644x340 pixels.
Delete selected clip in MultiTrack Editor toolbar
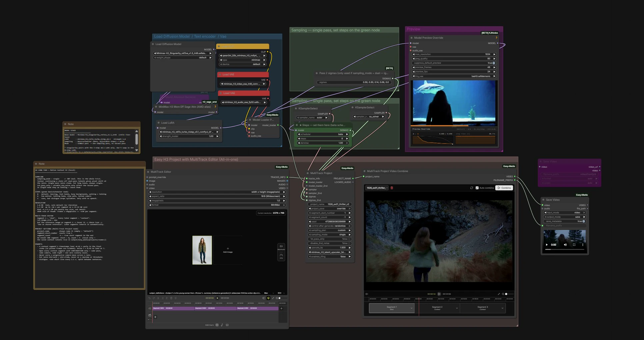(171, 298)
